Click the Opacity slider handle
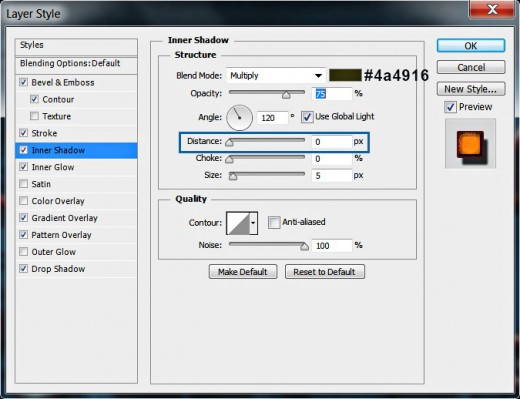The height and width of the screenshot is (399, 520). coord(286,95)
